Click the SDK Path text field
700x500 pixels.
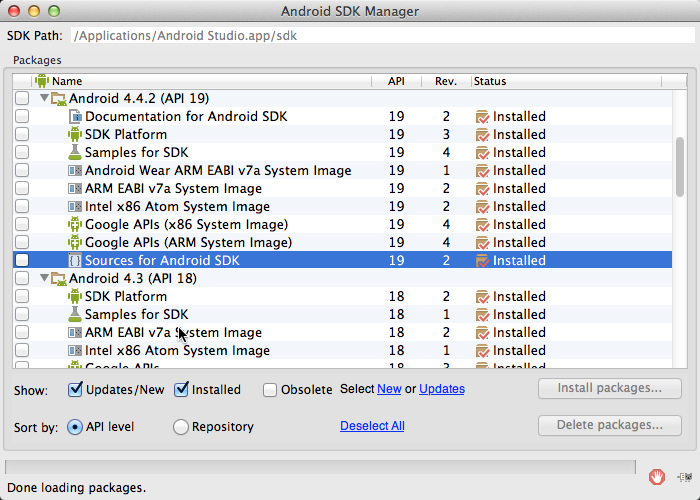pyautogui.click(x=380, y=36)
